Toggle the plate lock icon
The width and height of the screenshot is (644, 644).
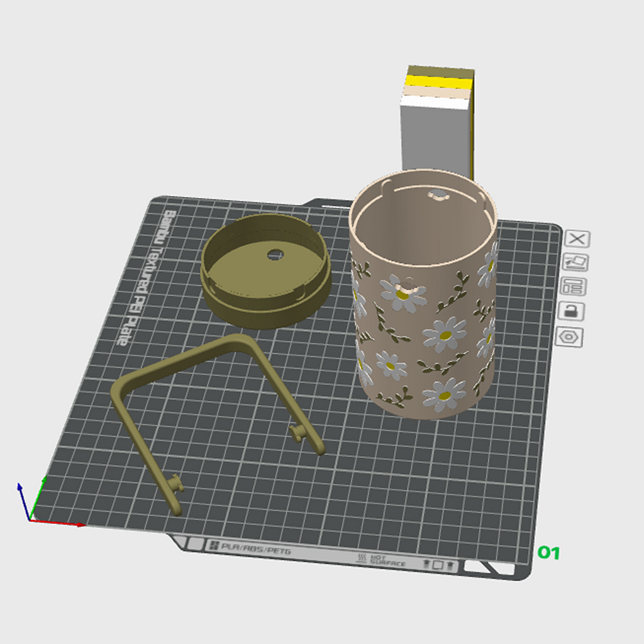point(571,311)
